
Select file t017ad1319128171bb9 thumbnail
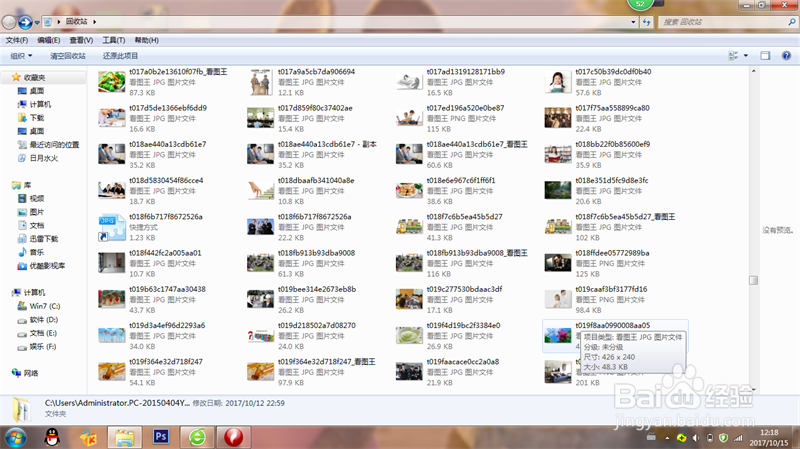[x=409, y=82]
